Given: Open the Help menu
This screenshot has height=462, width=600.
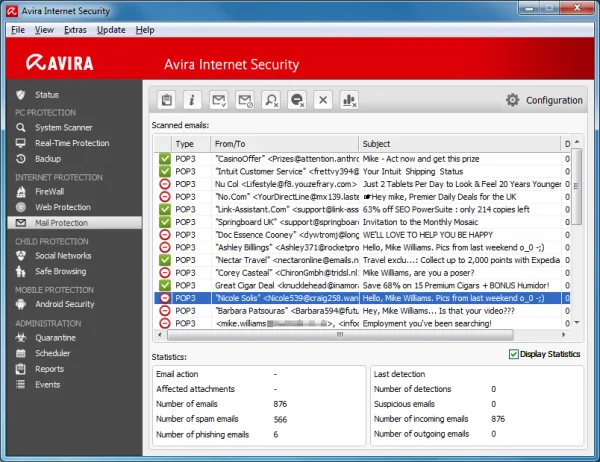Looking at the screenshot, I should point(145,30).
